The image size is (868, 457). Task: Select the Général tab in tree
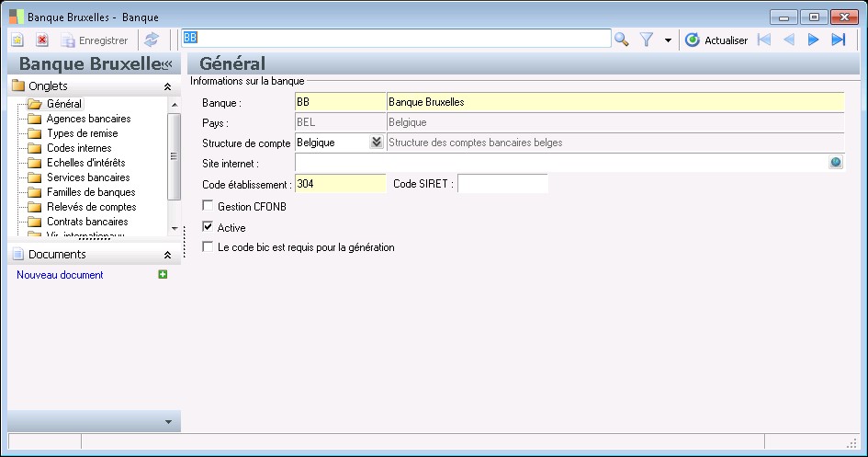point(63,104)
